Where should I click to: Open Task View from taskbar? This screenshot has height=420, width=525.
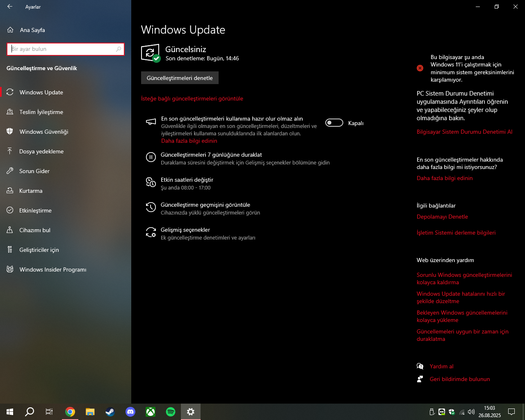(x=49, y=412)
